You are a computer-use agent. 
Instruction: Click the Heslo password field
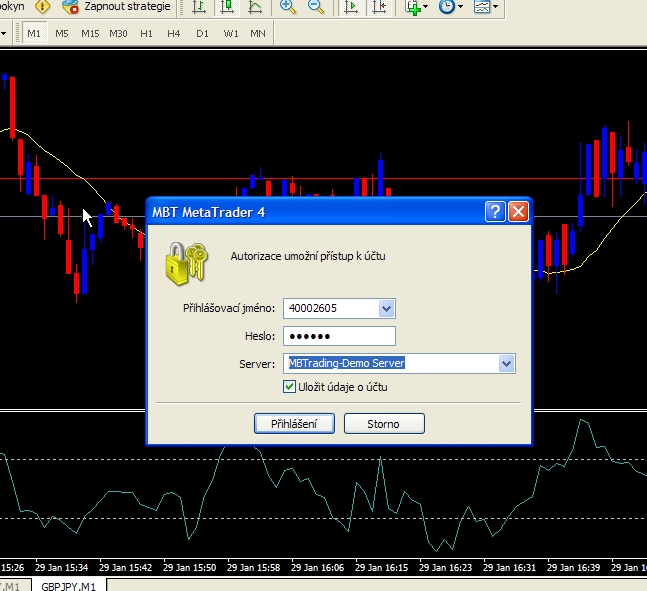click(339, 336)
